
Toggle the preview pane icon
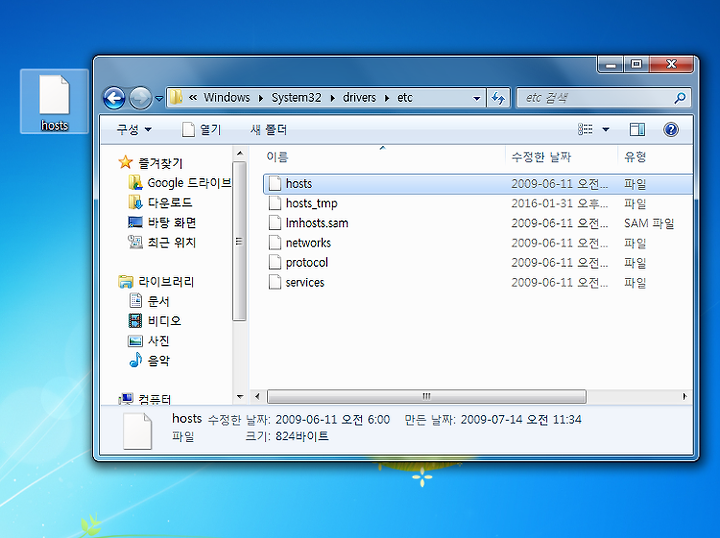[637, 130]
